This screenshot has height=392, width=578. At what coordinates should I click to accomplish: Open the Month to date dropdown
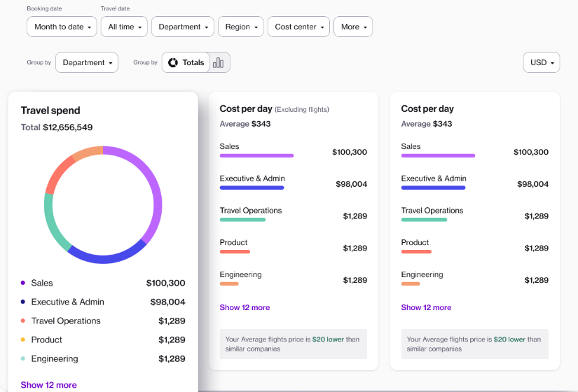(x=63, y=27)
